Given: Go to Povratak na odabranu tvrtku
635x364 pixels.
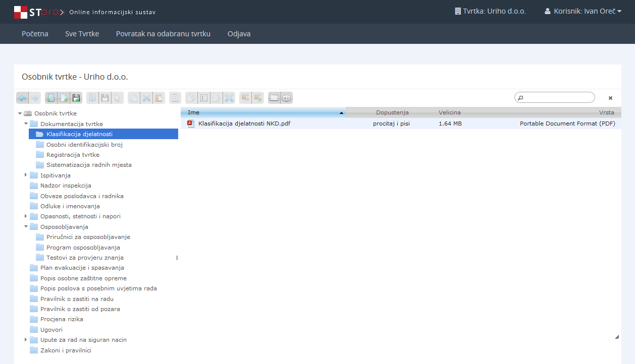Looking at the screenshot, I should 163,34.
